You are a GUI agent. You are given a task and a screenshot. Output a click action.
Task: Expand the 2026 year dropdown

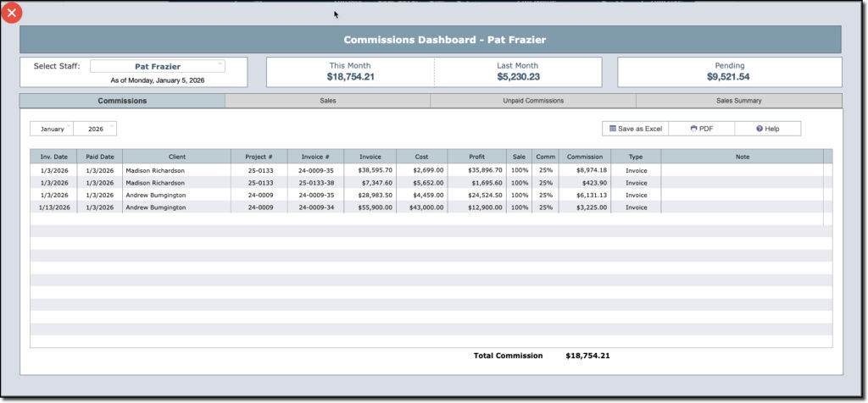96,129
